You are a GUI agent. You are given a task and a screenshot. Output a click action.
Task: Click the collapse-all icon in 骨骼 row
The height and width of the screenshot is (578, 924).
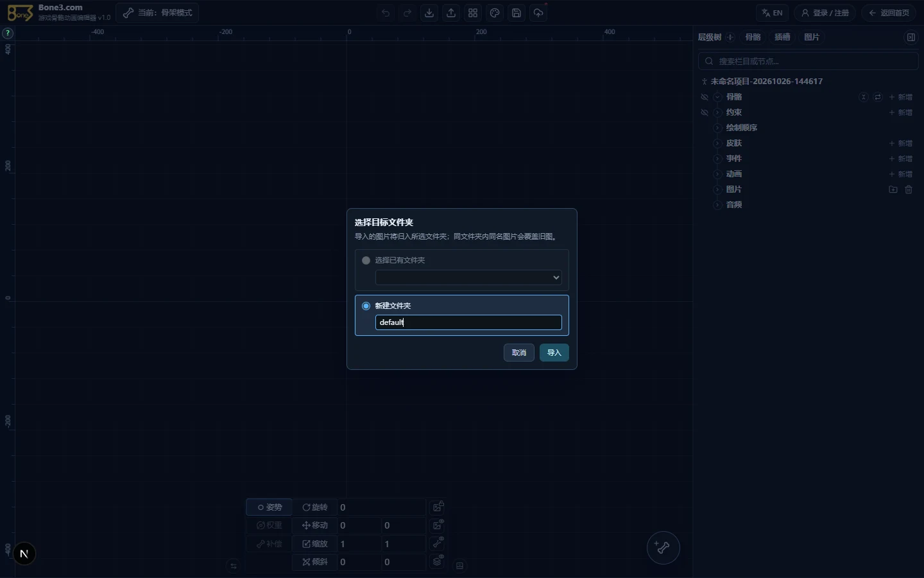[864, 97]
